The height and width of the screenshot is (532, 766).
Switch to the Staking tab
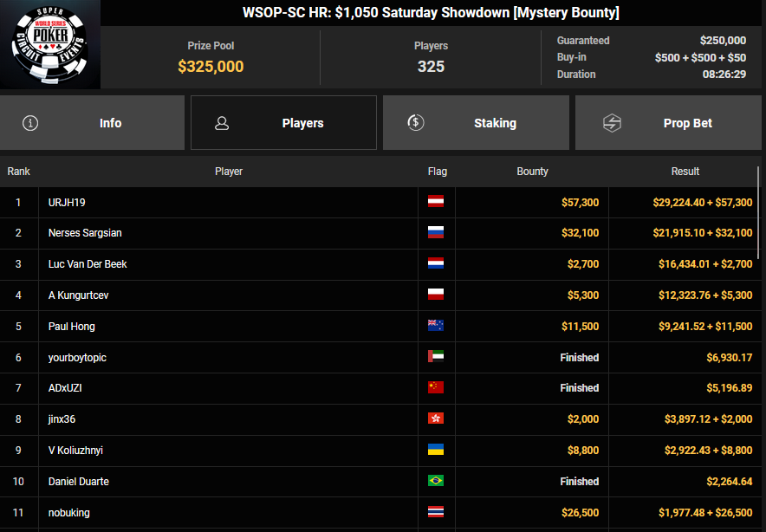(x=476, y=123)
